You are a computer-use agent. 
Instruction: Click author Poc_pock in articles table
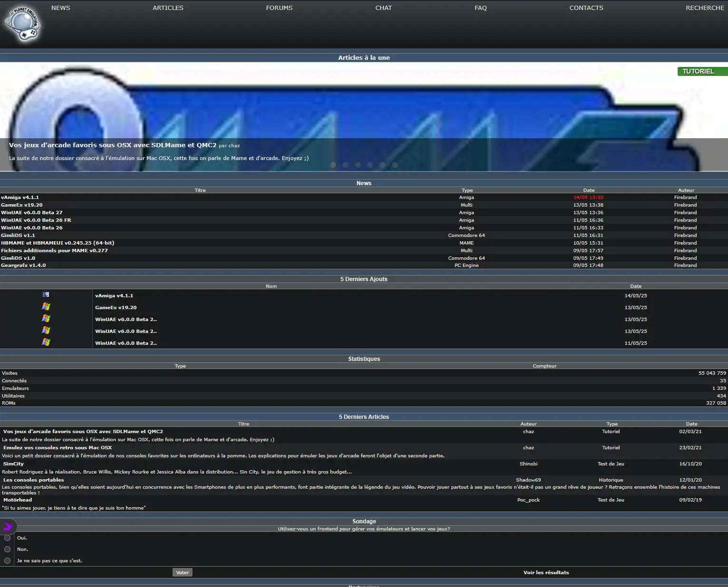[528, 500]
